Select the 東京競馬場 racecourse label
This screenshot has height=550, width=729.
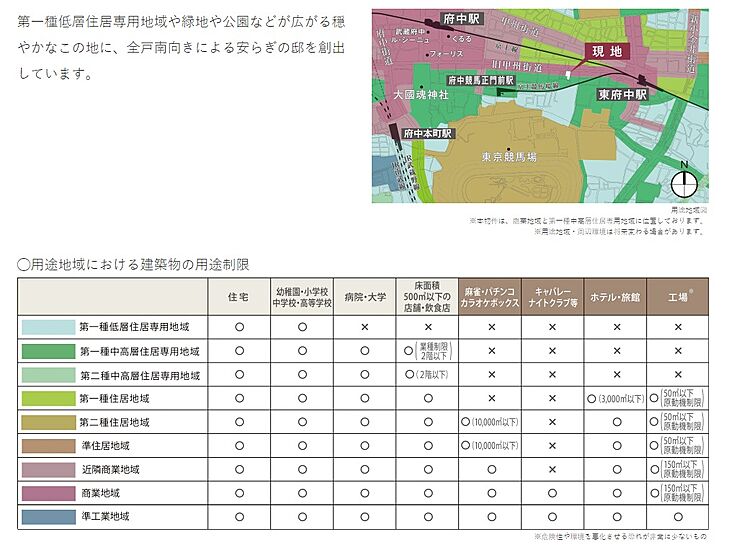tap(508, 157)
